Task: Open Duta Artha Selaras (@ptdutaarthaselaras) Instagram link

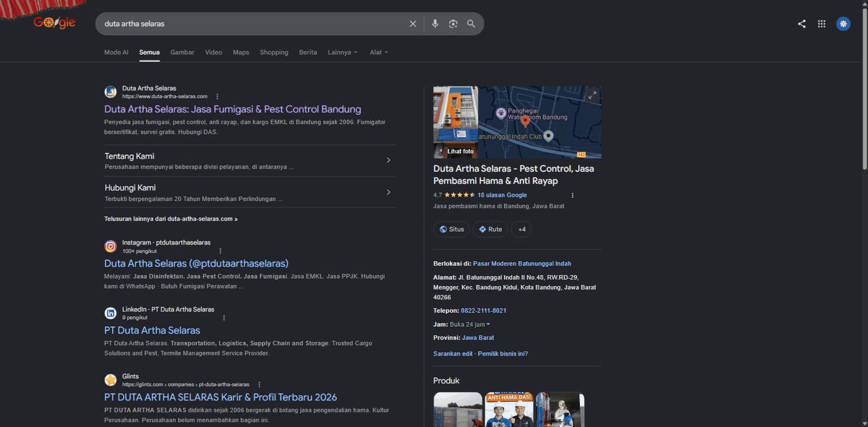Action: point(196,263)
